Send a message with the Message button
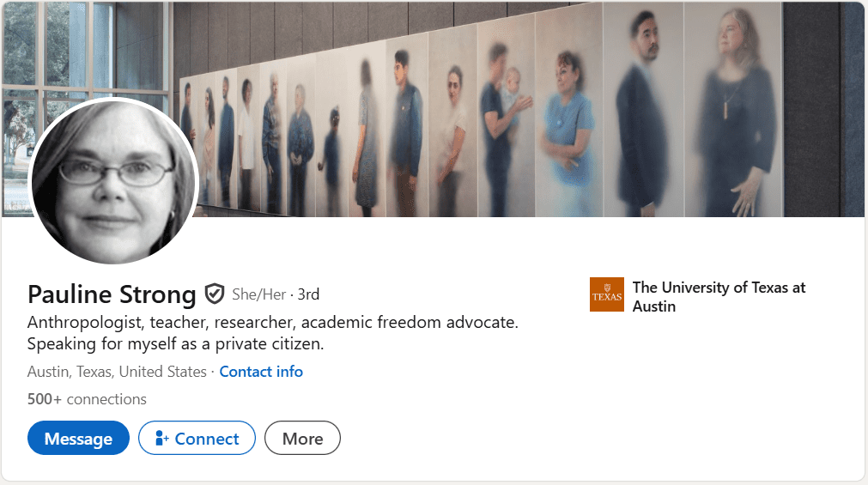Screen dimensions: 868x485 [78, 439]
